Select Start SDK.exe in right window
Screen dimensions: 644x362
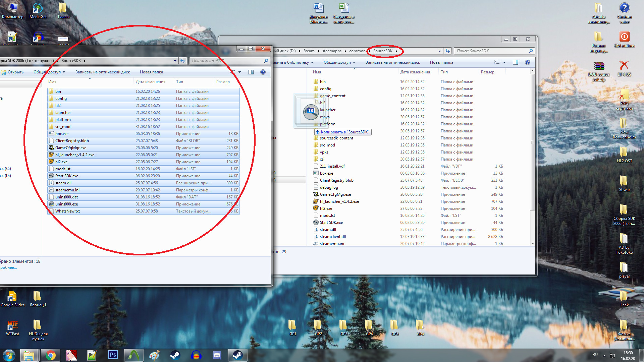pos(331,223)
